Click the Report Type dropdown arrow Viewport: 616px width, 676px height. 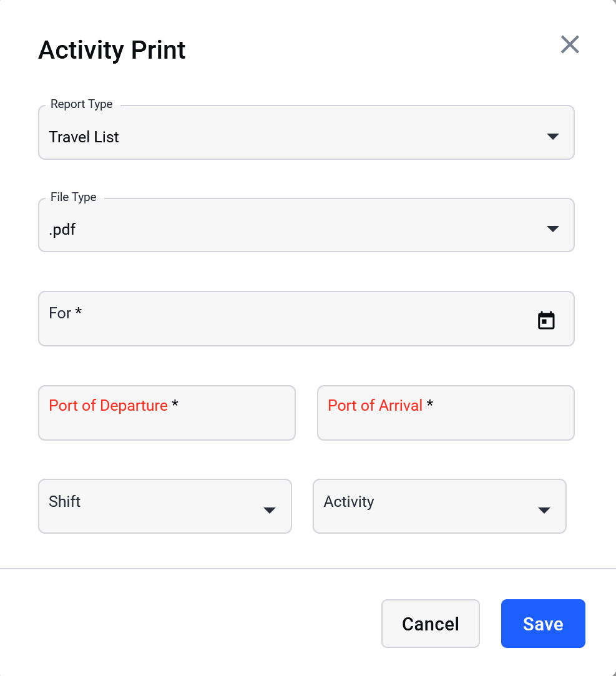coord(552,137)
